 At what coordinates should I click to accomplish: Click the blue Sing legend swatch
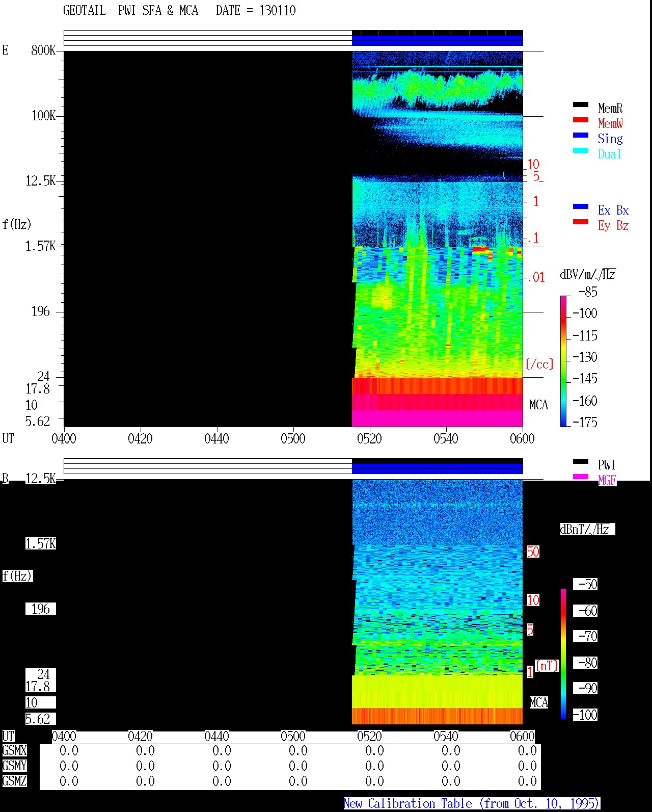(581, 135)
